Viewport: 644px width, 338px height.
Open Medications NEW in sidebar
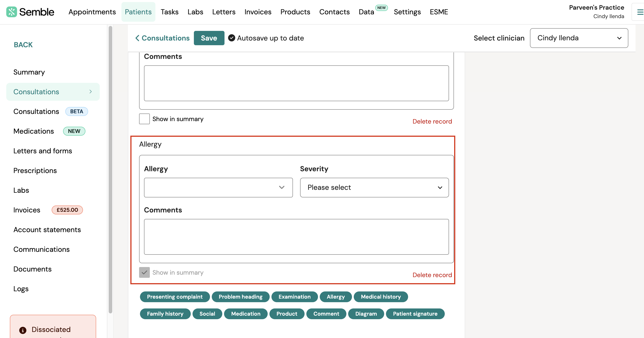pos(49,131)
